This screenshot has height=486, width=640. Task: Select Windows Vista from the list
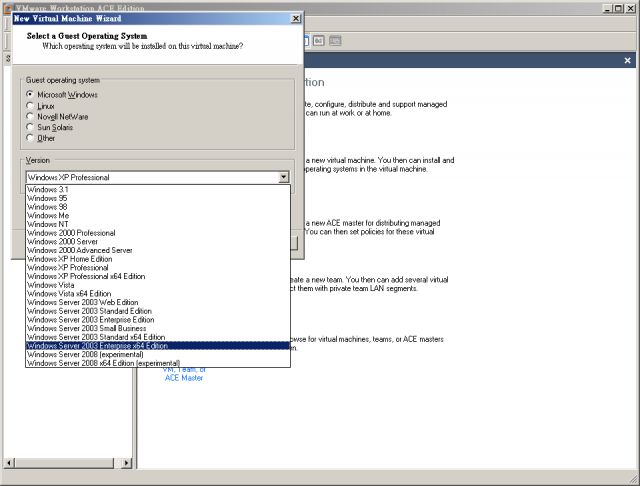pyautogui.click(x=158, y=285)
